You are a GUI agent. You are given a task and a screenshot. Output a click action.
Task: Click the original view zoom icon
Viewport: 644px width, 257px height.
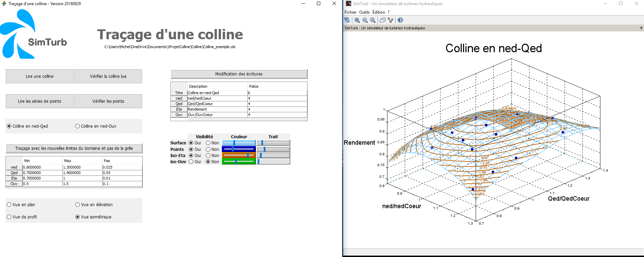pos(365,20)
